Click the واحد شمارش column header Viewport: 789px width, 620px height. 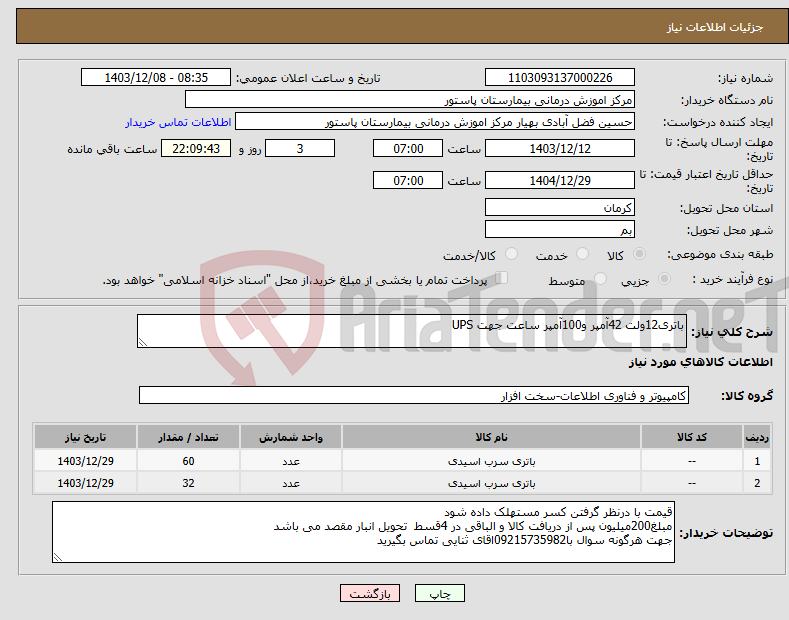click(x=291, y=437)
